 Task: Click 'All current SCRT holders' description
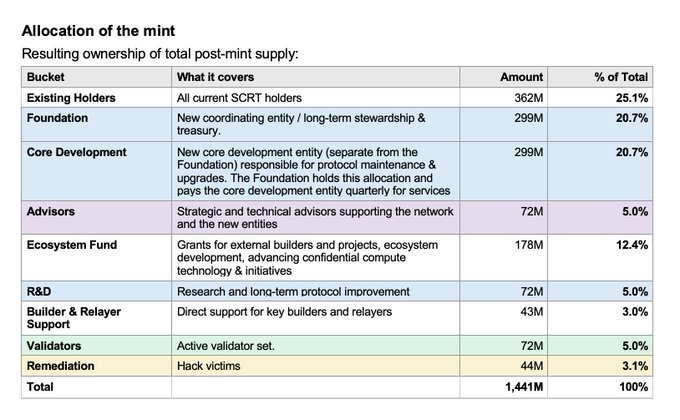tap(239, 98)
